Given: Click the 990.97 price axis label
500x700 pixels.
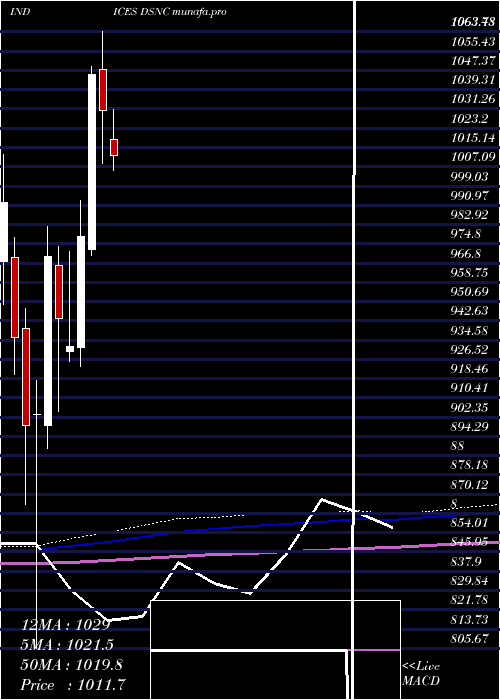Looking at the screenshot, I should [x=470, y=196].
